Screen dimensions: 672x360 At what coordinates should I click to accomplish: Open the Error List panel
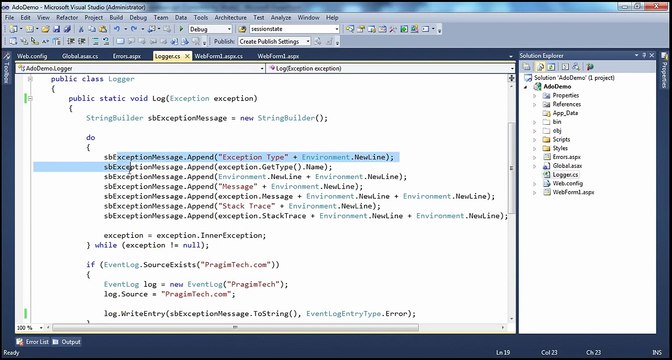pos(33,342)
